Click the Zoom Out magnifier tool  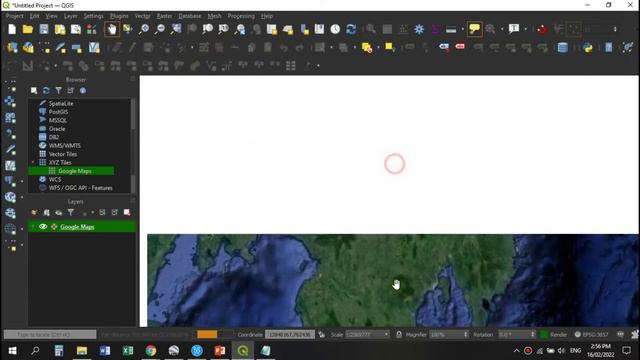(160, 29)
